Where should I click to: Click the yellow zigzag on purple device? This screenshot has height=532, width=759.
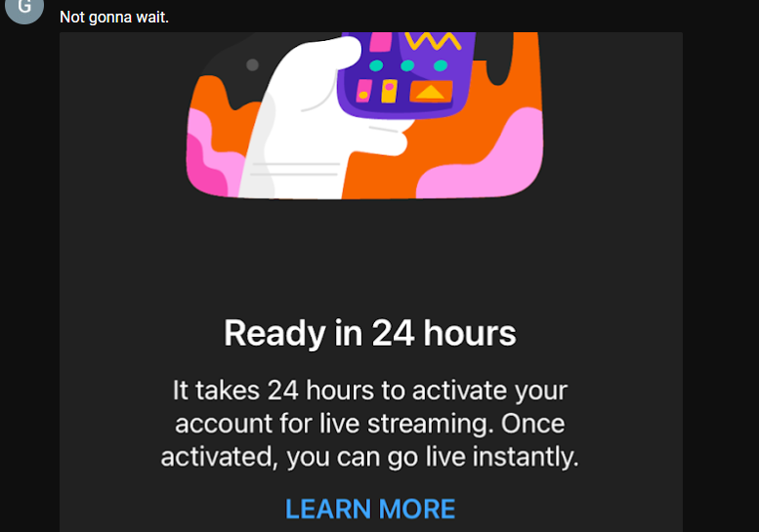click(x=433, y=41)
